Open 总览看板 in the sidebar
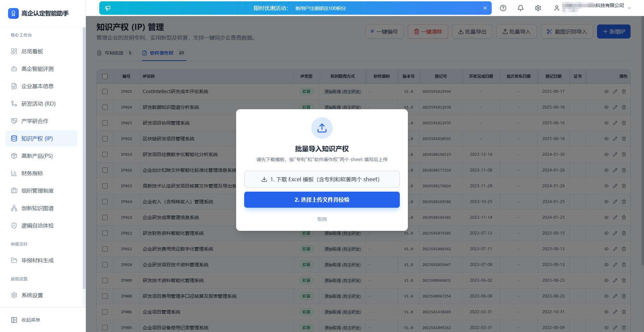 41,51
